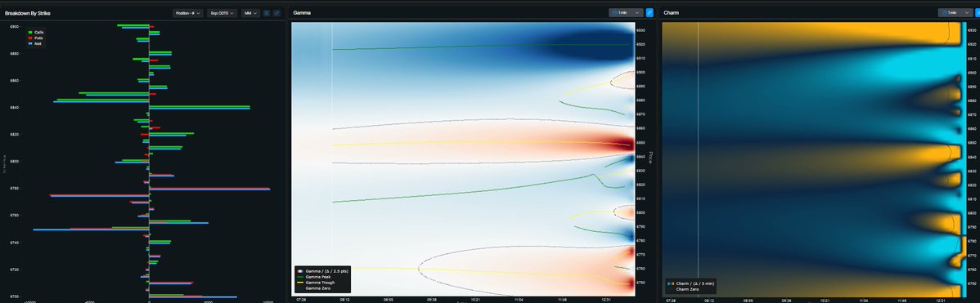Image resolution: width=980 pixels, height=303 pixels.
Task: Click the Gamma panel title
Action: (302, 12)
